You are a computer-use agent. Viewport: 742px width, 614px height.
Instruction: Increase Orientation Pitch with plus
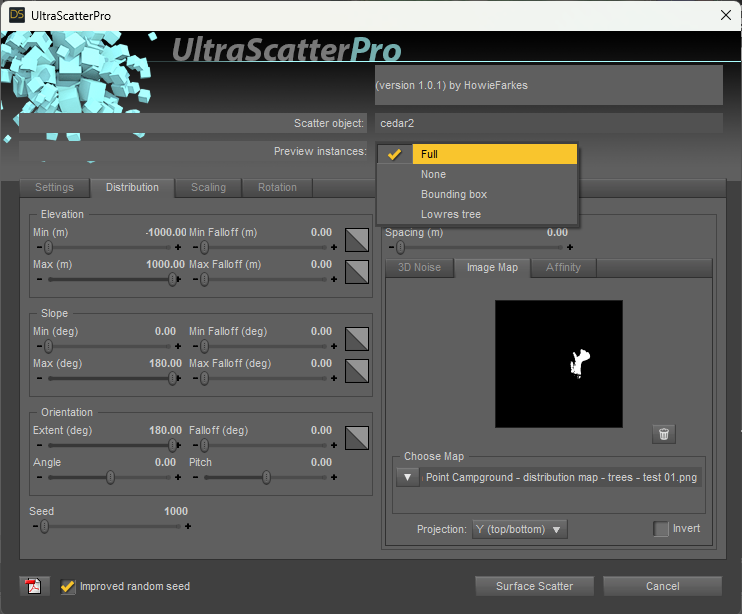tap(334, 477)
